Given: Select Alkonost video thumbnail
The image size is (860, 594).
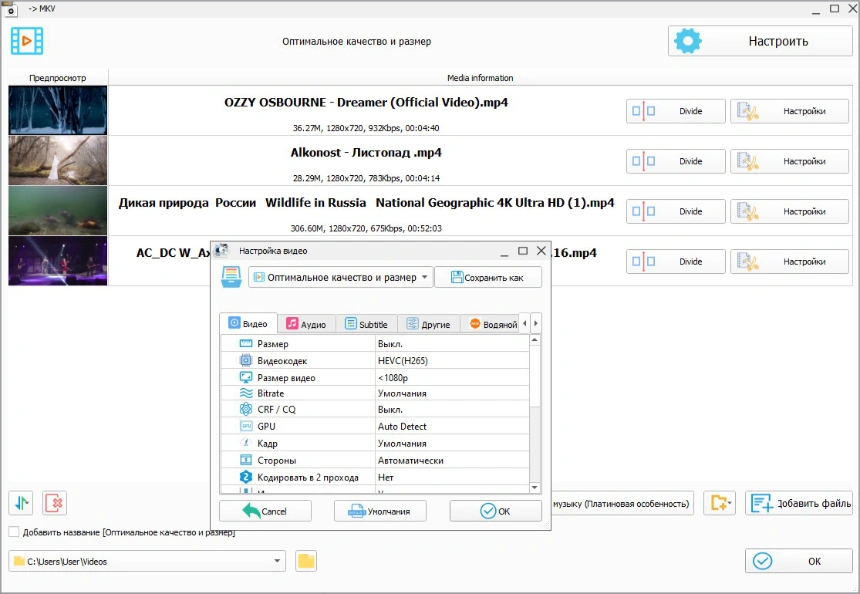Looking at the screenshot, I should point(58,161).
